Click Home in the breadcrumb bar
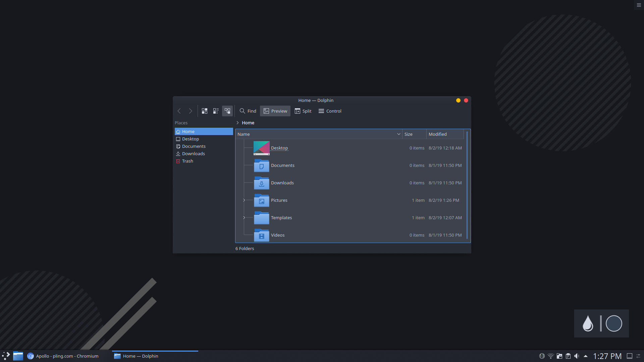The image size is (644, 362). [248, 123]
